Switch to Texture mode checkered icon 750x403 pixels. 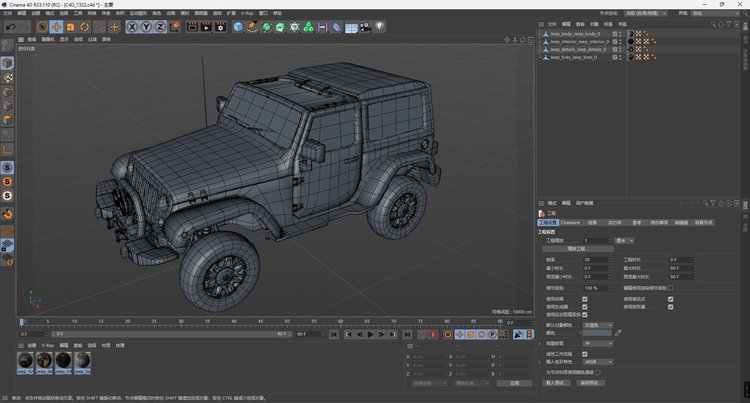[7, 77]
